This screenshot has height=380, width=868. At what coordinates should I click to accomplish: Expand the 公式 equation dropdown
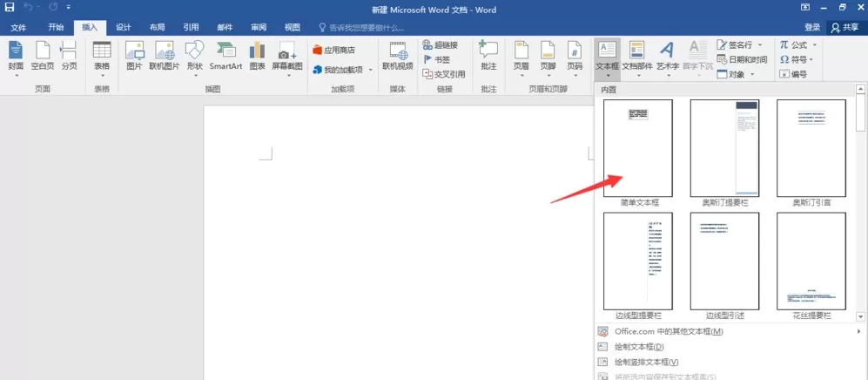click(x=814, y=44)
